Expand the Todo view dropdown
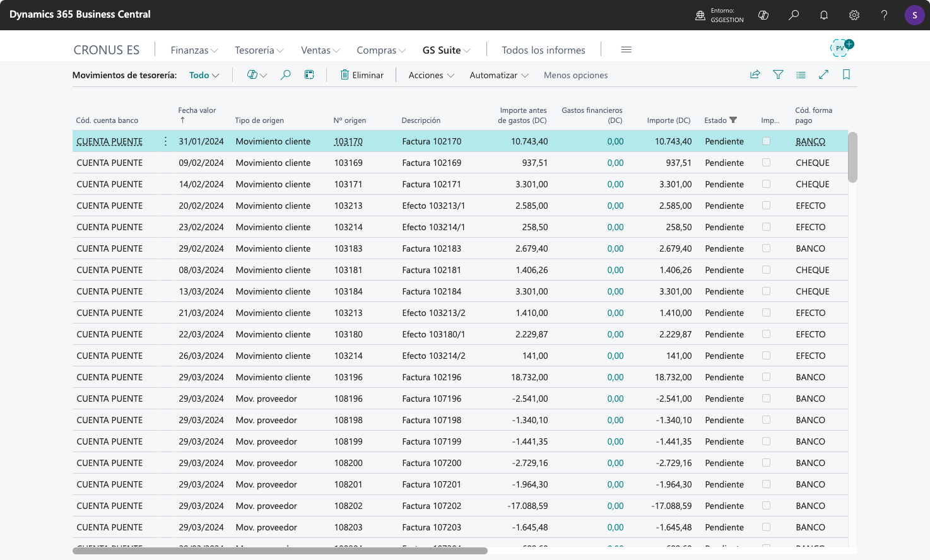 pos(204,75)
